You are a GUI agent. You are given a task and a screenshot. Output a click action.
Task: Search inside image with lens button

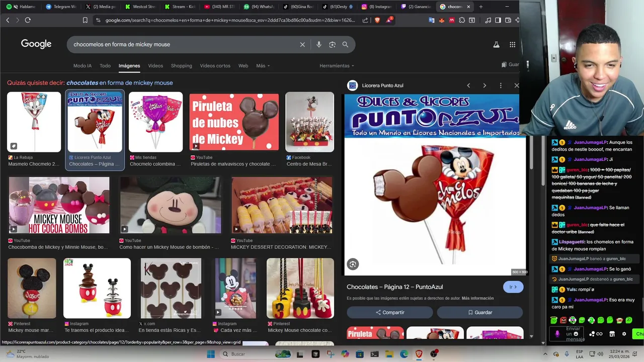tap(353, 264)
